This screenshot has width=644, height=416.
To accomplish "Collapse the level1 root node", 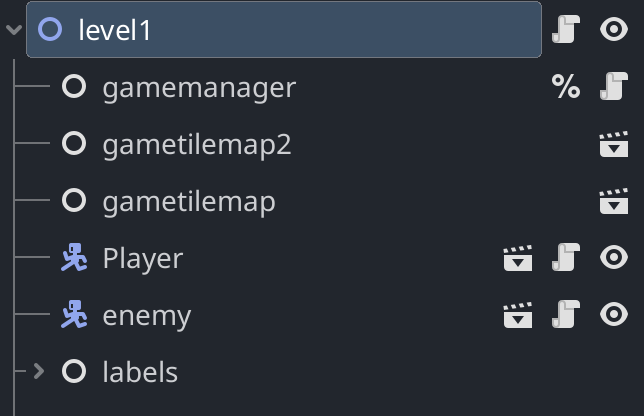I will 14,30.
